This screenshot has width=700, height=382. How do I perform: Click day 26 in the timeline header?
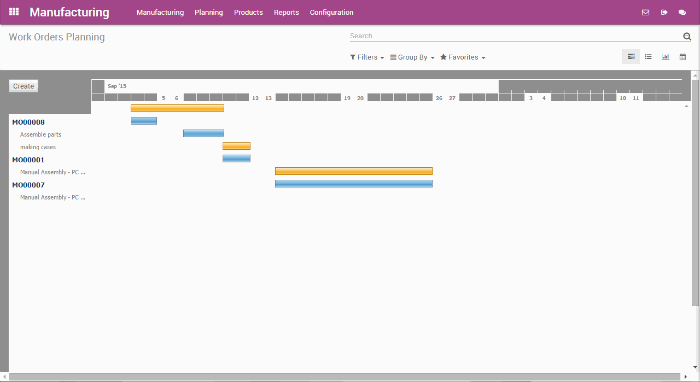[x=439, y=98]
